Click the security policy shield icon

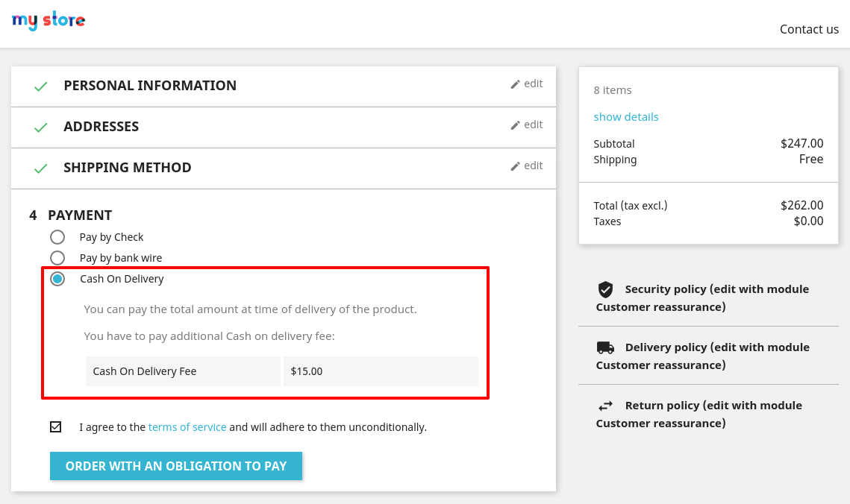click(x=604, y=289)
